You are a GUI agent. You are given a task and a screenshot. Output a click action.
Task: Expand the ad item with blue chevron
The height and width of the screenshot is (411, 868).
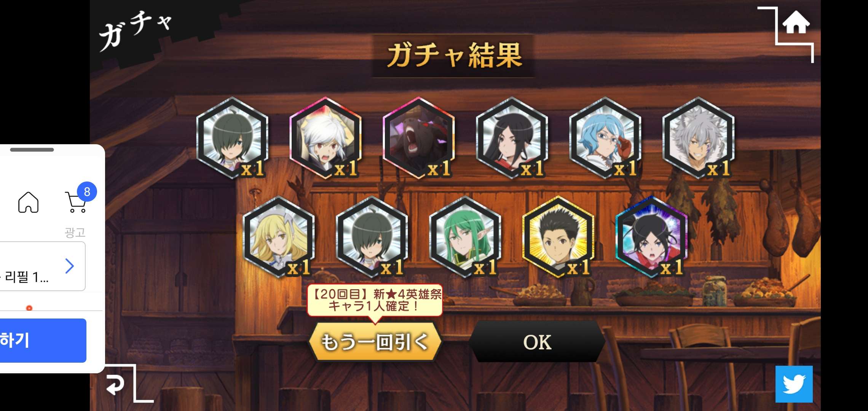(69, 266)
